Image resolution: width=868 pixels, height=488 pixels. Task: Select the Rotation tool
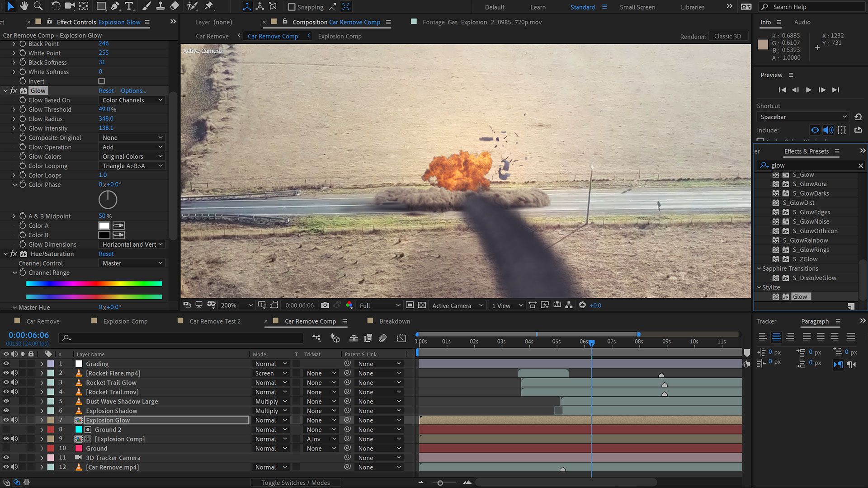pos(56,6)
